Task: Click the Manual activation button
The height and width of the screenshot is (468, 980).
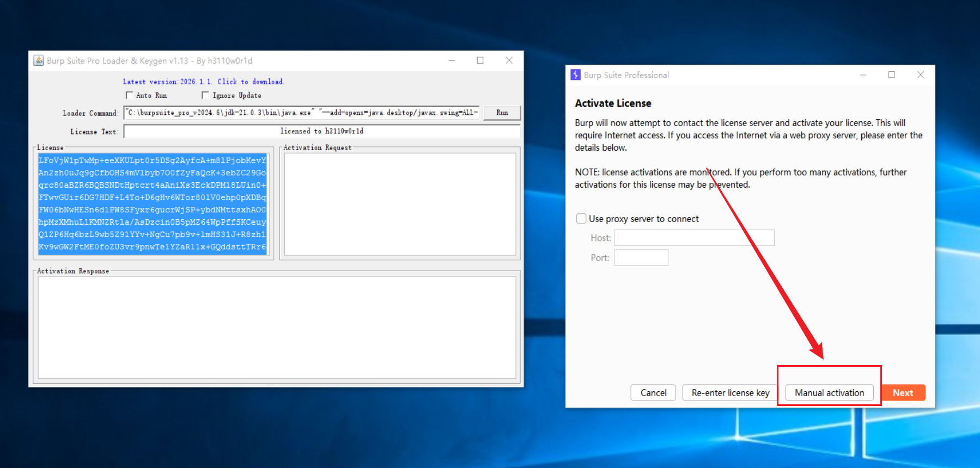Action: pyautogui.click(x=829, y=393)
